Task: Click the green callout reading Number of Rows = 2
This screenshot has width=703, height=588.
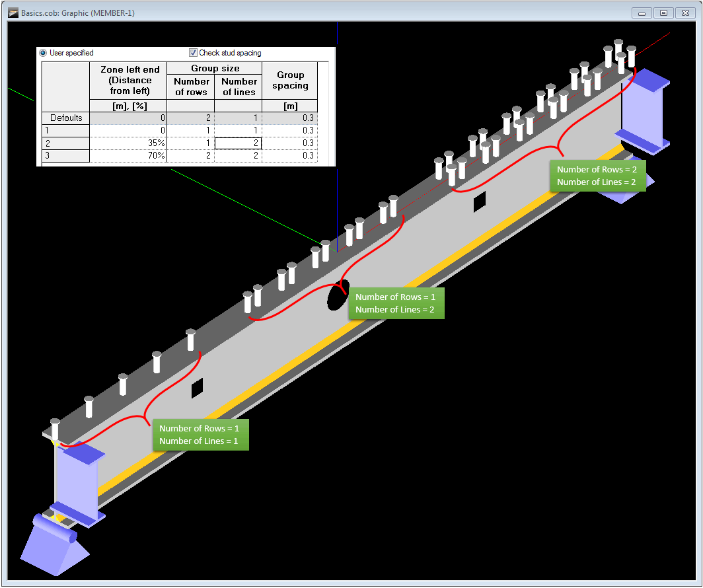Action: pyautogui.click(x=597, y=169)
